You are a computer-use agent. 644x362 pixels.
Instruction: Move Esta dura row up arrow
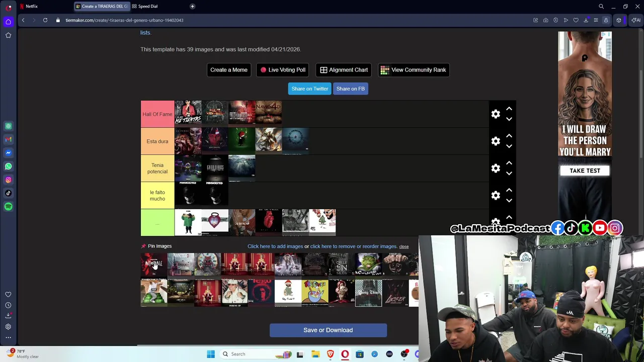[509, 136]
